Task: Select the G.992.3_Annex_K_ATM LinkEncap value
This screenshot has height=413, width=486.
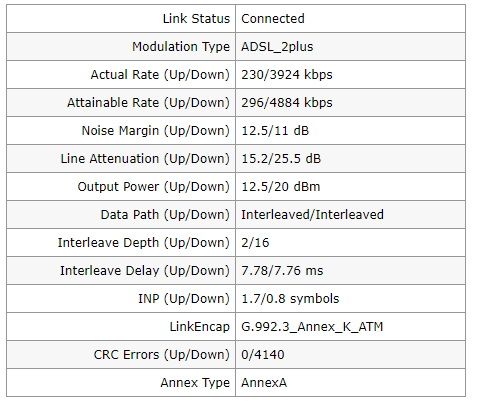Action: pyautogui.click(x=312, y=327)
